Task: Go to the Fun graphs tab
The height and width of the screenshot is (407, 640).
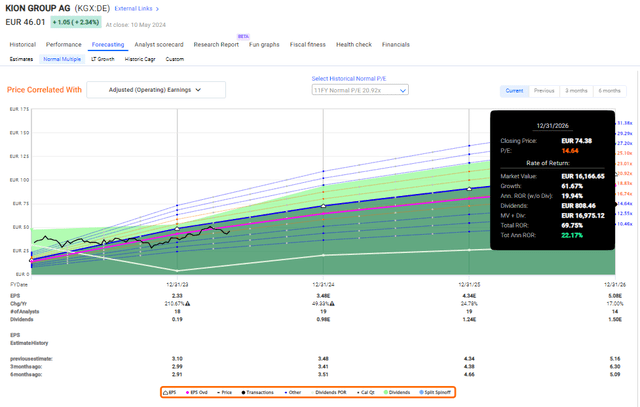Action: 264,44
